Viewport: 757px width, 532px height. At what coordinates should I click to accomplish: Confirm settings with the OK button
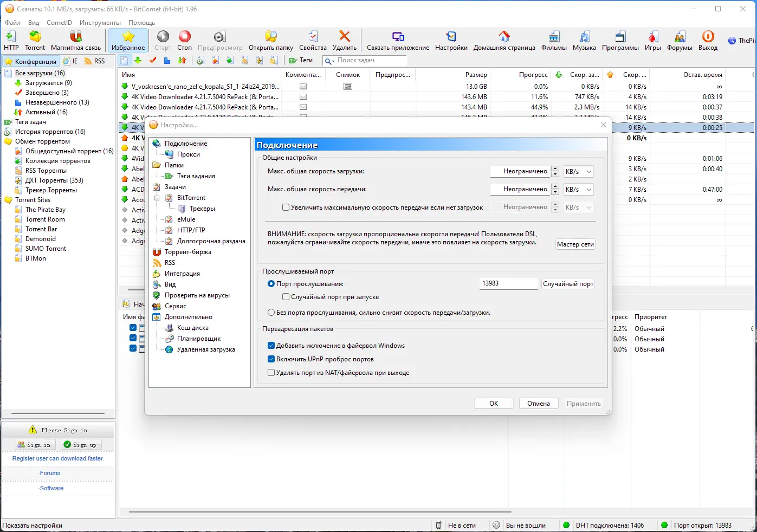tap(494, 404)
